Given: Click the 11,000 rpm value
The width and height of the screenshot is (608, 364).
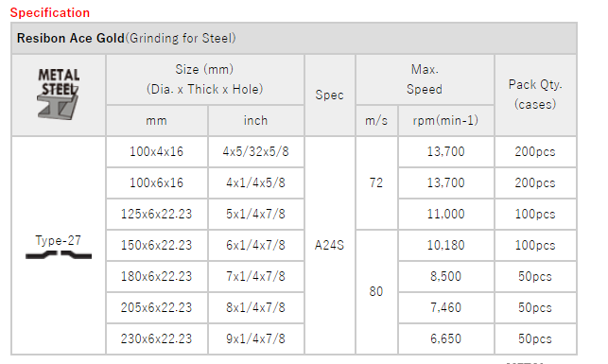Looking at the screenshot, I should click(x=446, y=214).
